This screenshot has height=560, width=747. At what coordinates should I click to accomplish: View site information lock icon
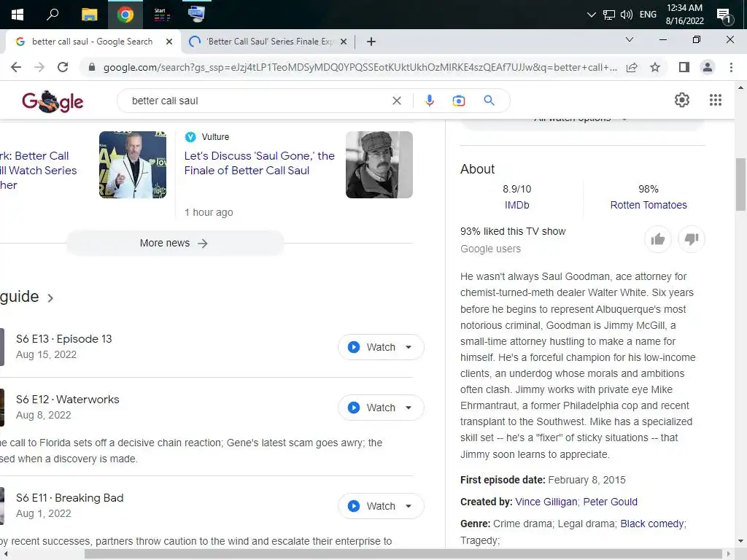[x=92, y=67]
